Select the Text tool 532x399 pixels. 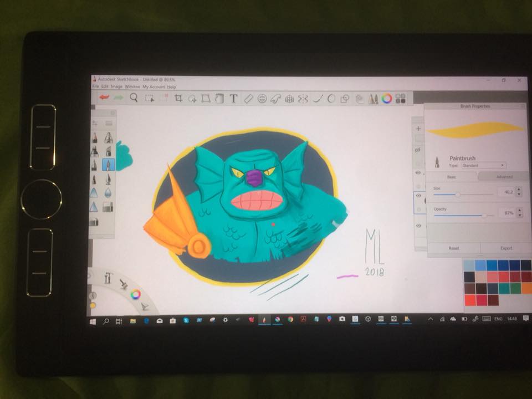(x=233, y=99)
